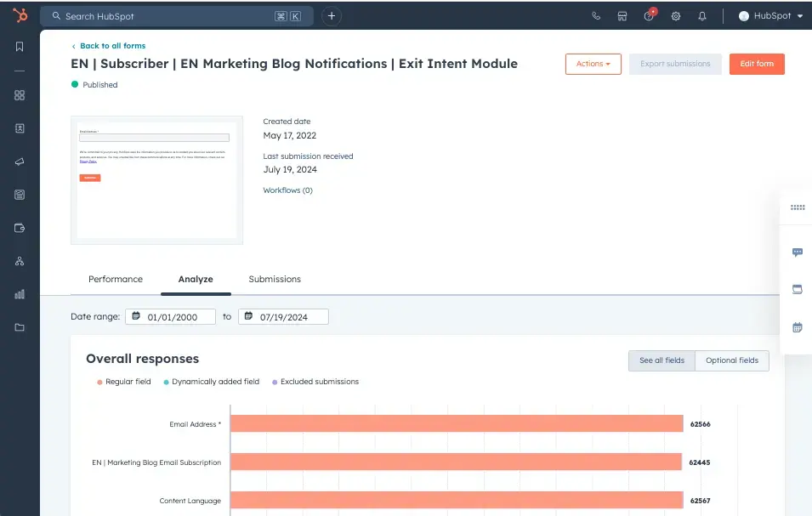Open the help icon with notification badge
This screenshot has width=812, height=516.
pos(650,15)
